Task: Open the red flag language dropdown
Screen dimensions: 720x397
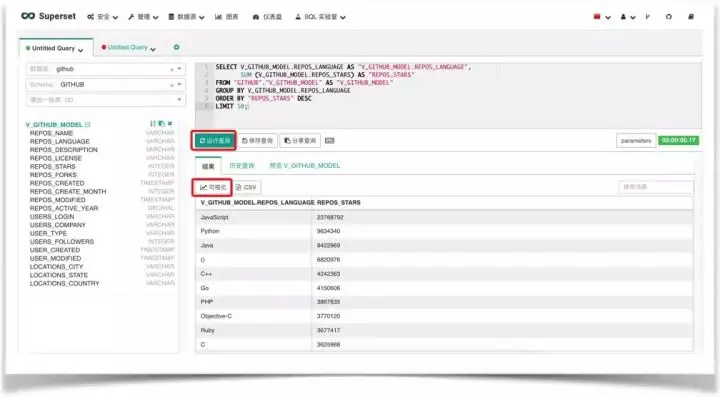Action: tap(602, 17)
